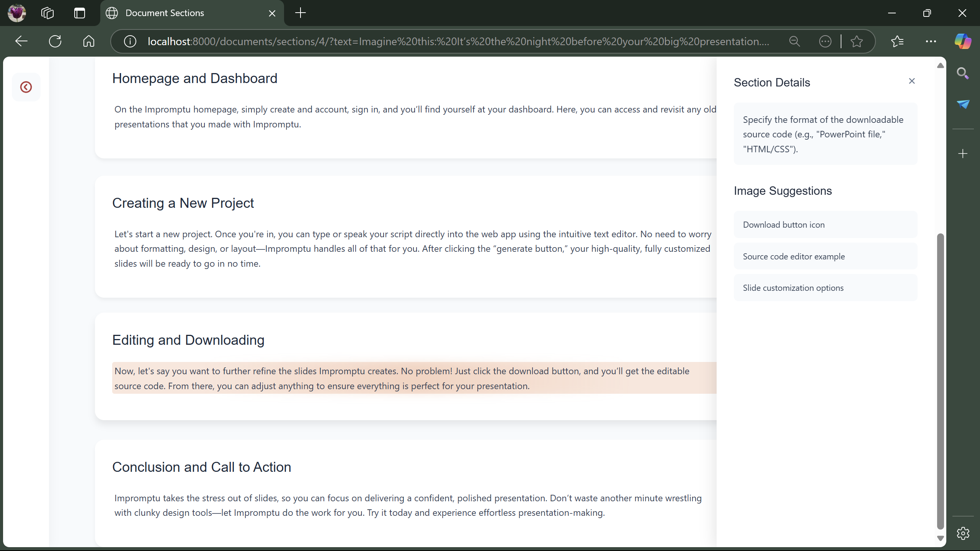
Task: Select Download button icon suggestion
Action: click(825, 225)
